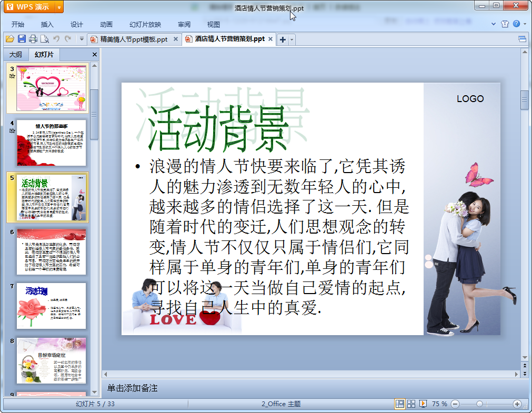532x413 pixels.
Task: Select slide 5 活动背景 thumbnail
Action: click(x=51, y=197)
